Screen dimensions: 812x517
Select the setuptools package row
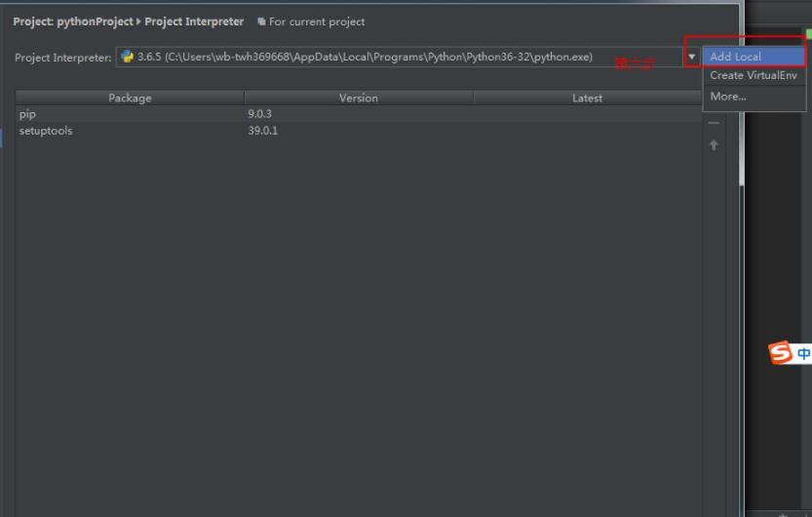(x=359, y=131)
